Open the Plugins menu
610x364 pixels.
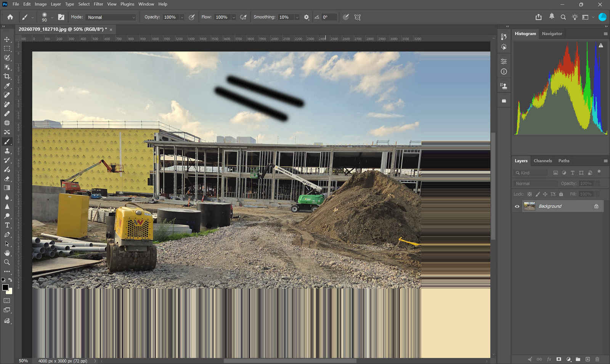click(x=127, y=4)
